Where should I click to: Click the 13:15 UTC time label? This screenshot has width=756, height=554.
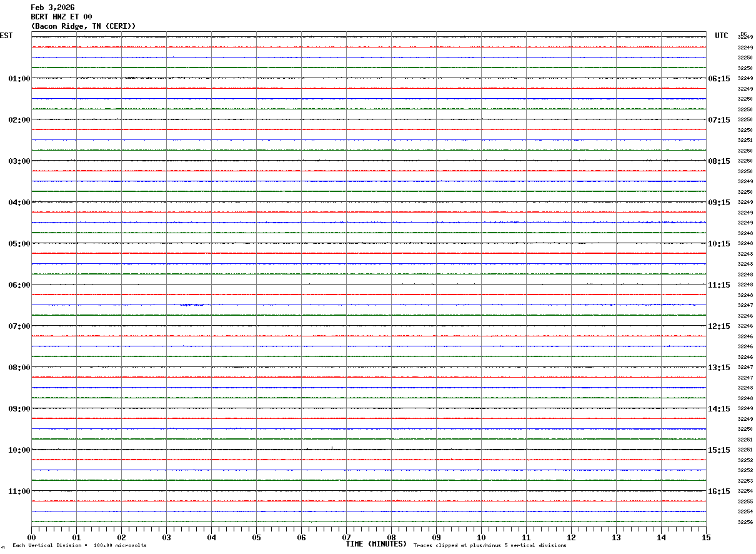click(719, 368)
